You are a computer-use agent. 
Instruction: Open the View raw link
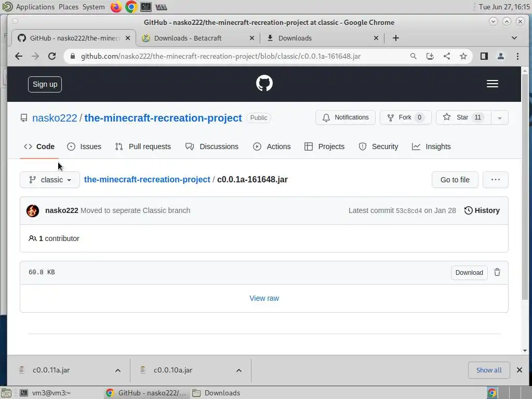click(264, 298)
